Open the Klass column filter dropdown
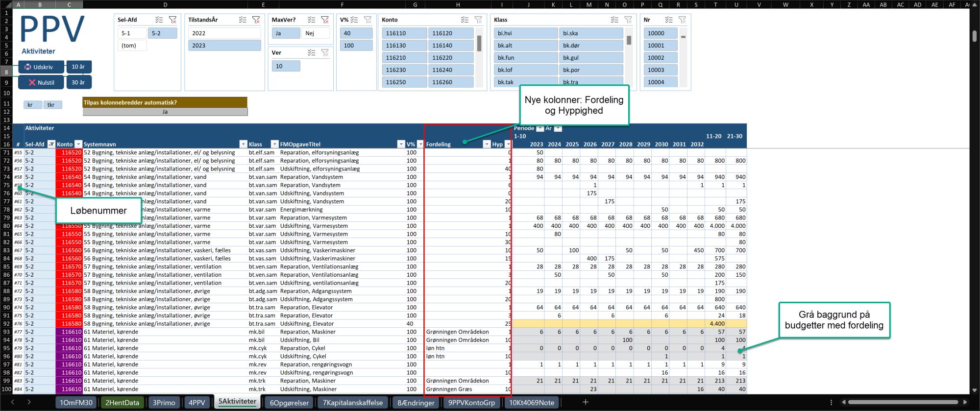Screen dimensions: 980x411 coord(274,144)
